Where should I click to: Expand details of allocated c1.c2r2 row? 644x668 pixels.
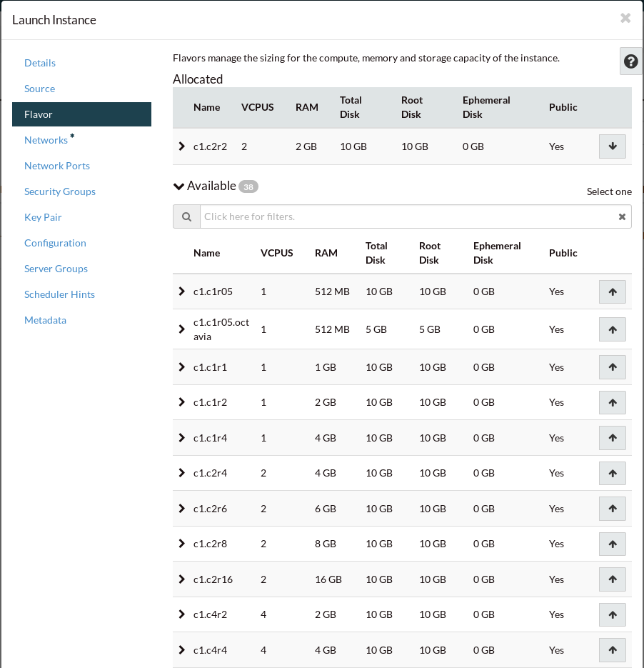[x=181, y=146]
